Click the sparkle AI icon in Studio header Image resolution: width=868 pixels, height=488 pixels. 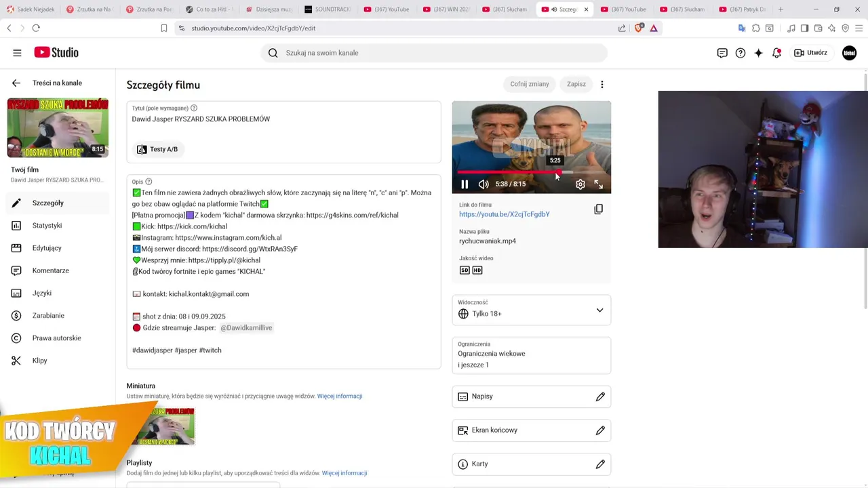(x=759, y=53)
